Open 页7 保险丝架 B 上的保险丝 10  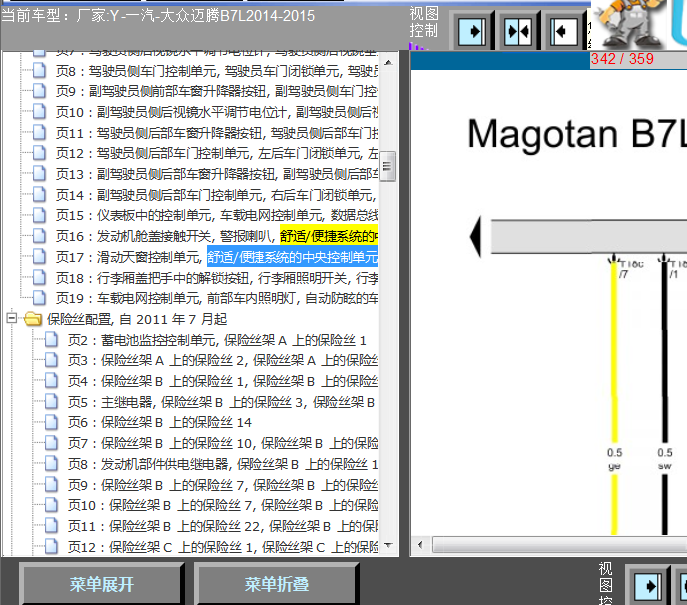tap(223, 443)
